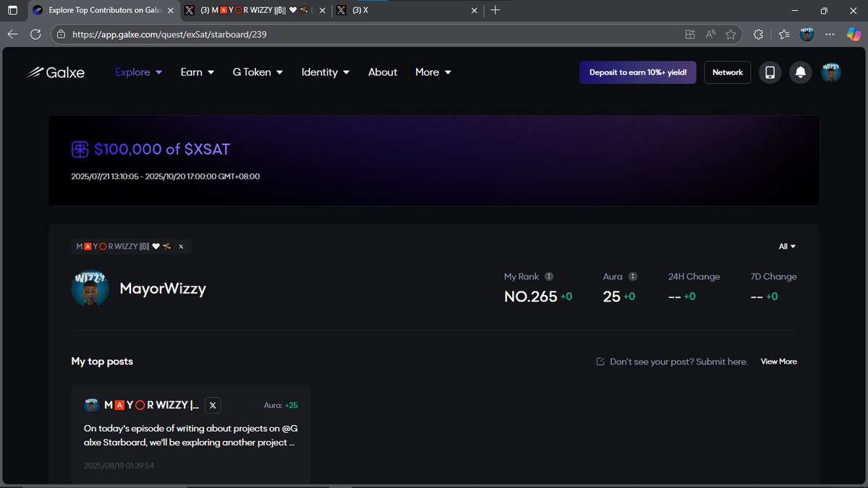
Task: Click the 24H Change label
Action: (x=694, y=276)
